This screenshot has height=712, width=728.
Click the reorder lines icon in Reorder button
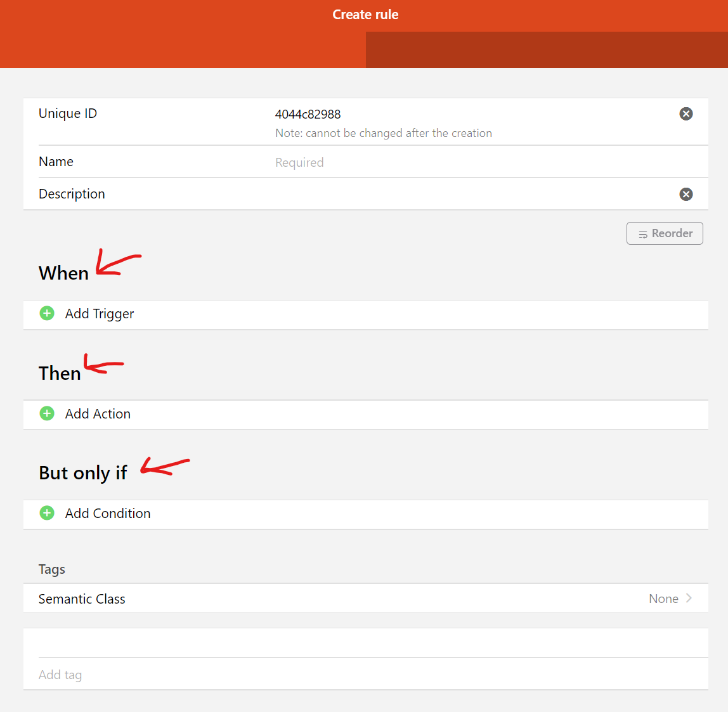(642, 234)
